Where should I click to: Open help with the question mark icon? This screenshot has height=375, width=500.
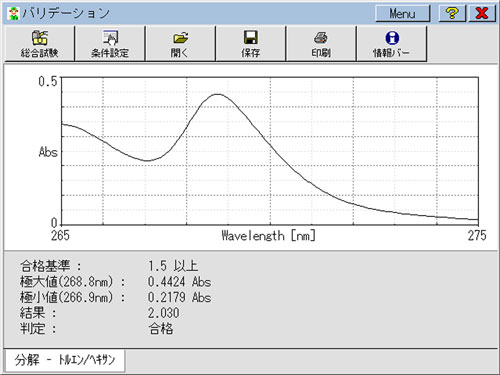point(452,13)
